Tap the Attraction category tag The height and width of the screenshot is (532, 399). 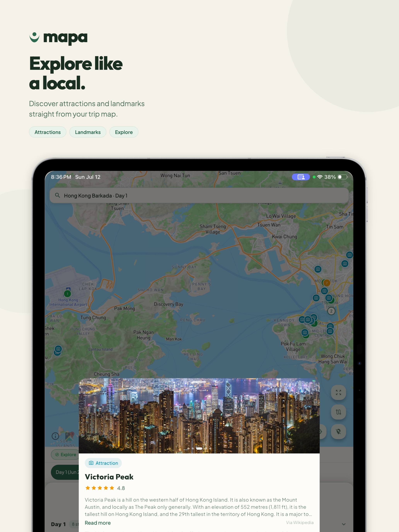click(x=103, y=463)
